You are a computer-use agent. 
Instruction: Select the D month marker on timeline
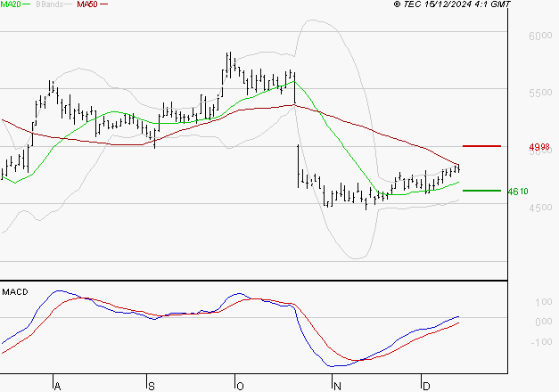[426, 385]
